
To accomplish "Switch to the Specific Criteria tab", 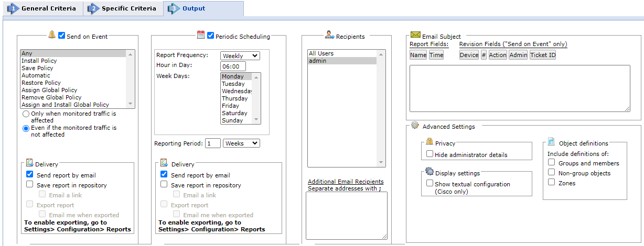I will 123,9.
